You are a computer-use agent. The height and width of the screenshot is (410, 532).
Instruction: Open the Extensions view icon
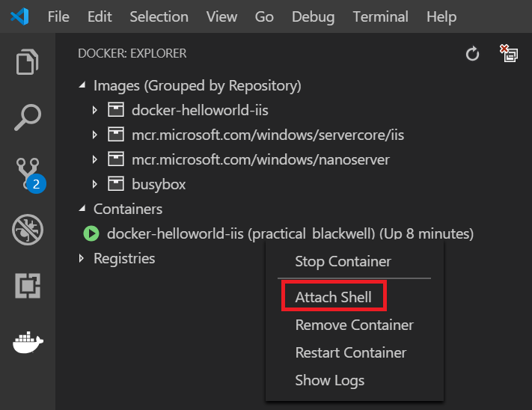[x=28, y=286]
